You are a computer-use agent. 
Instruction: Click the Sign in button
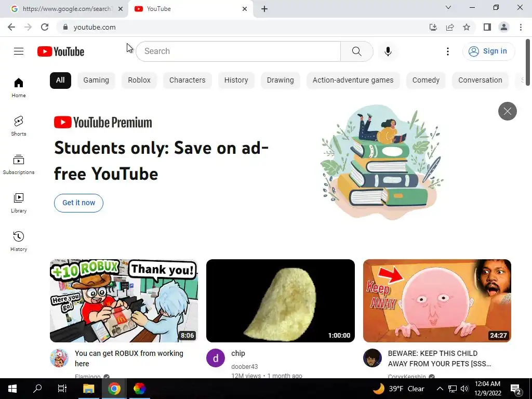(x=488, y=51)
